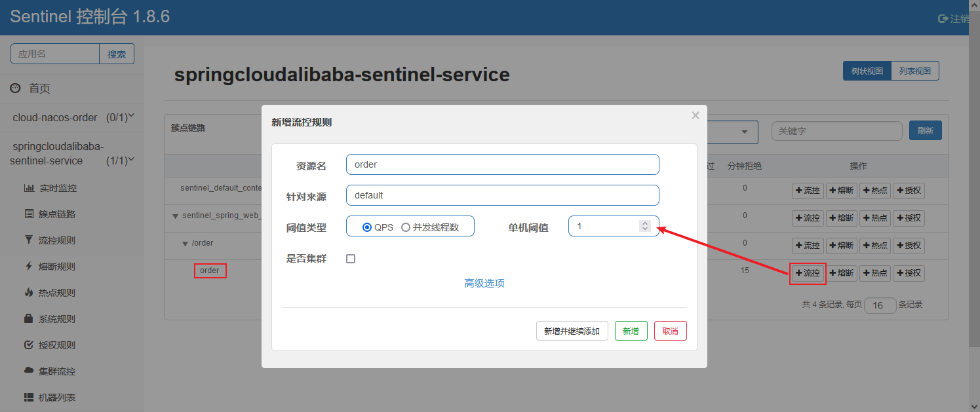
Task: Select the 并发线程数 radio option
Action: click(x=406, y=227)
